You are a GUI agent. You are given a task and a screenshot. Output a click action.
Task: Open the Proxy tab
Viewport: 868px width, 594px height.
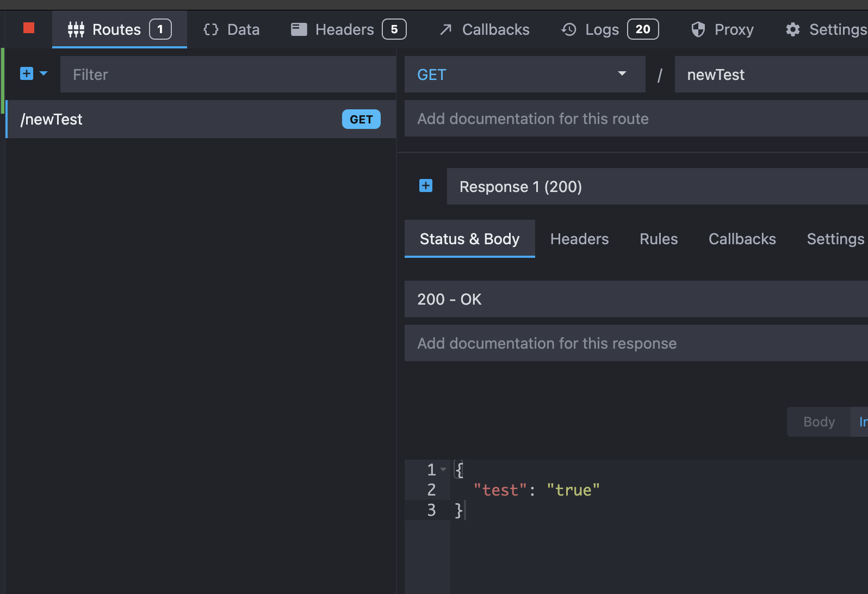click(722, 29)
